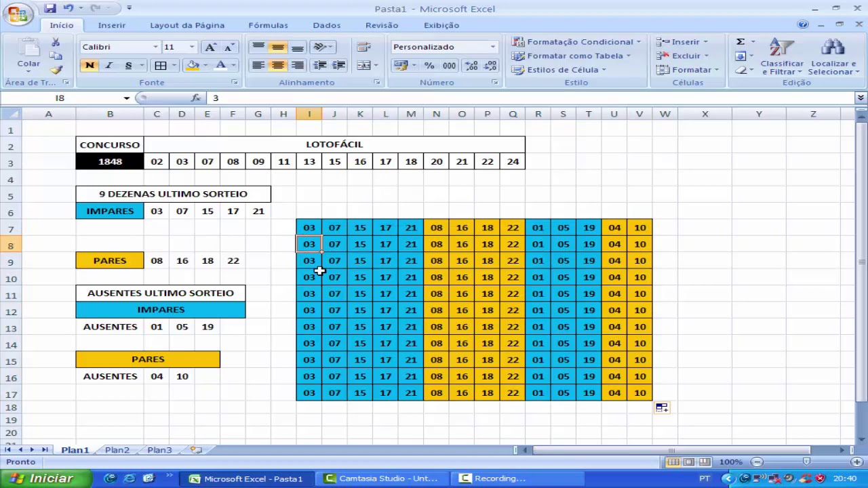
Task: Toggle align text left
Action: pos(258,66)
